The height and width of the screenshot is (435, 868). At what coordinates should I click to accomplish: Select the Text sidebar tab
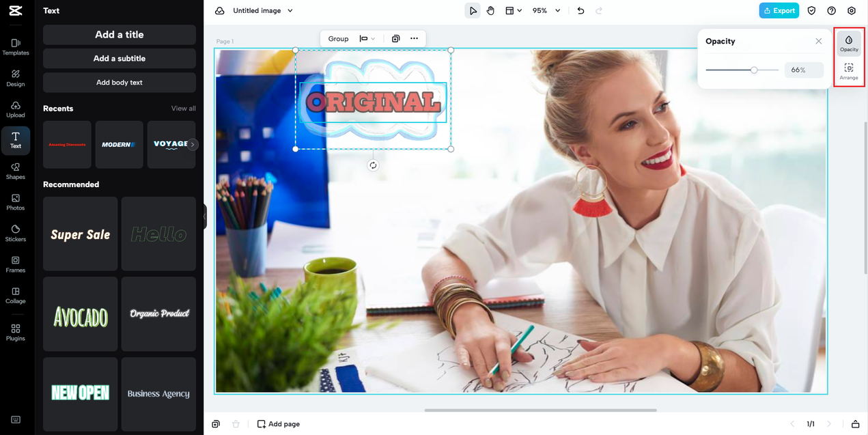point(16,141)
